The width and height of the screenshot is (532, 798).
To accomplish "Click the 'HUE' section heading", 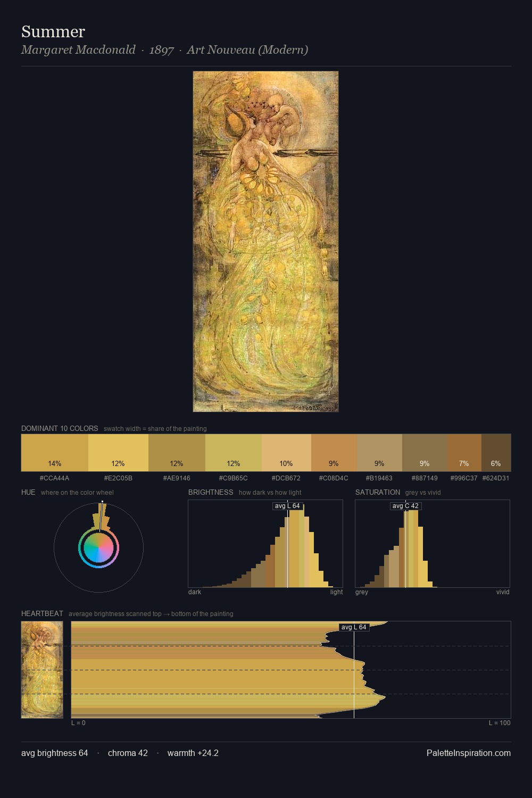I will 28,492.
